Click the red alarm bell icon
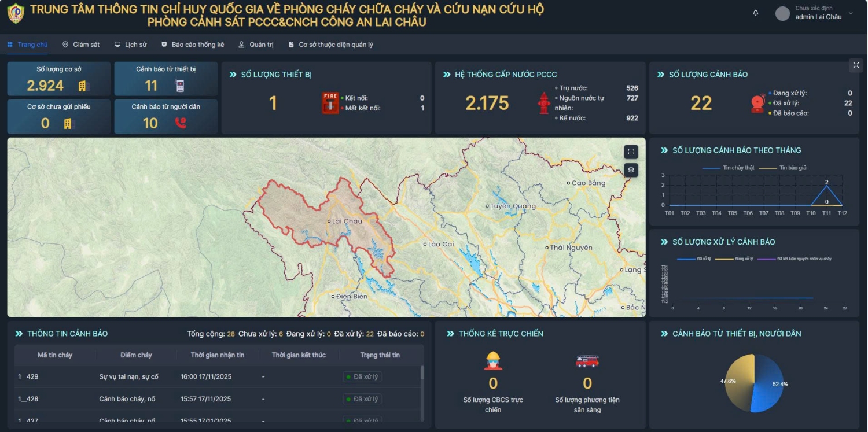Viewport: 868px width, 432px height. [x=757, y=103]
